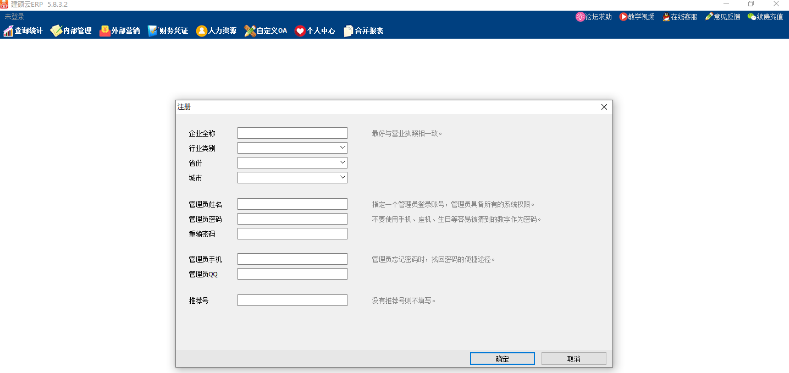789x373 pixels.
Task: Open the 意见反馈 feedback link
Action: tap(723, 17)
